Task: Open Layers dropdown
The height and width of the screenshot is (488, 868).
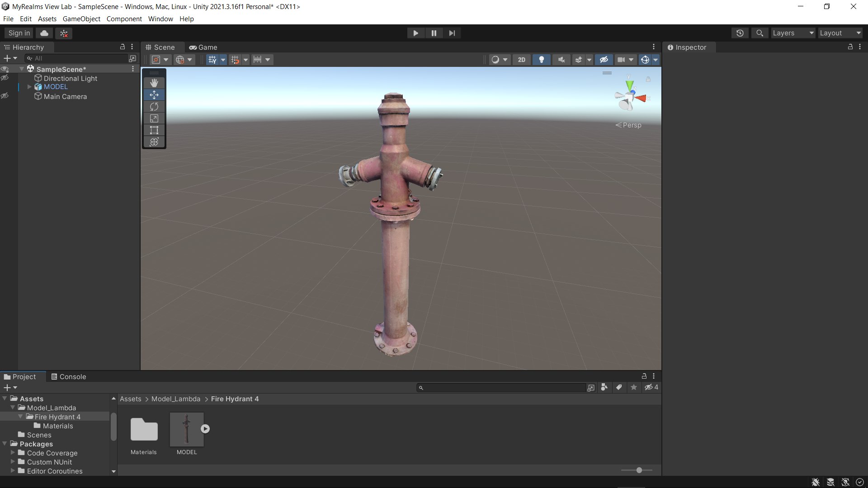Action: [793, 33]
